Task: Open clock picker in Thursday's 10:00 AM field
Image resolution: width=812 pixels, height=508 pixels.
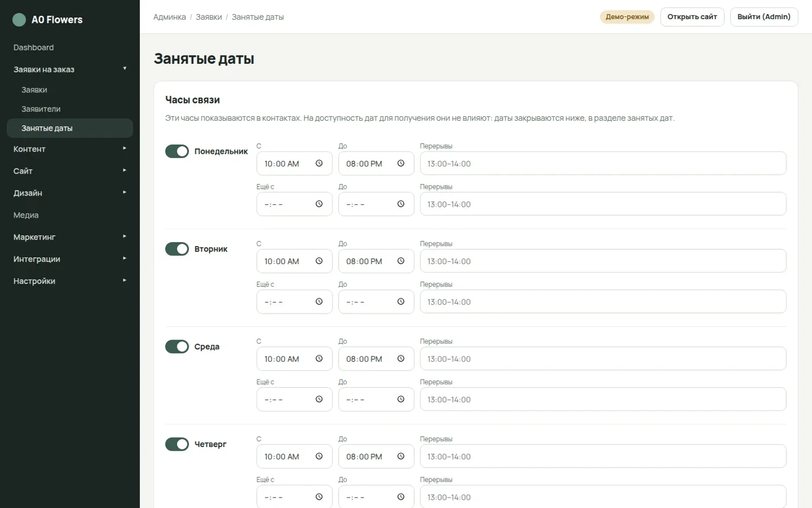Action: [x=319, y=456]
